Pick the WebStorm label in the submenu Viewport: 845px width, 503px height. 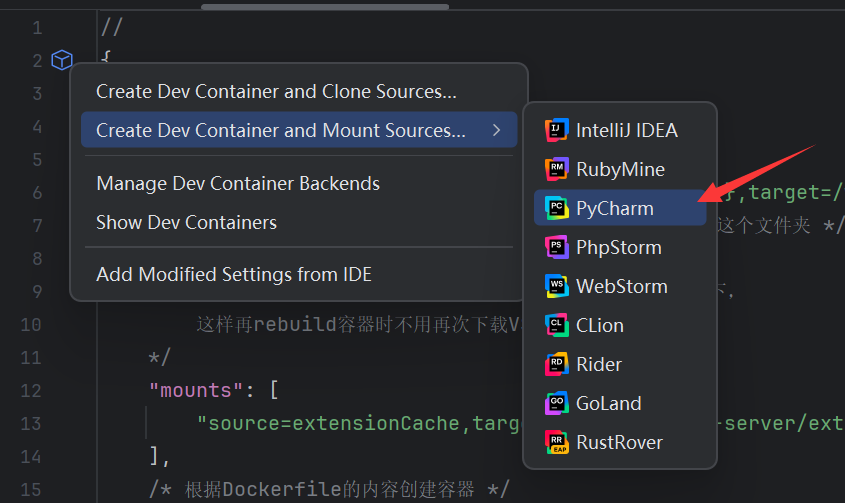click(x=622, y=286)
